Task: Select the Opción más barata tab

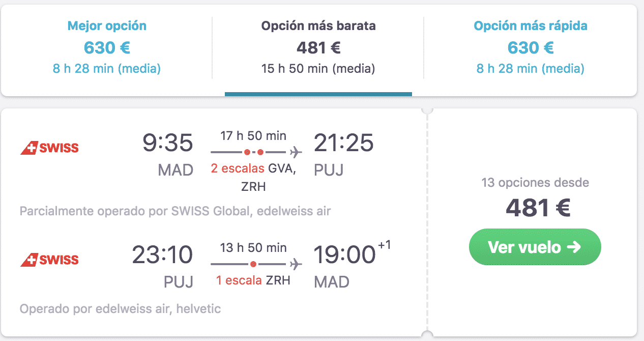Action: pos(318,47)
